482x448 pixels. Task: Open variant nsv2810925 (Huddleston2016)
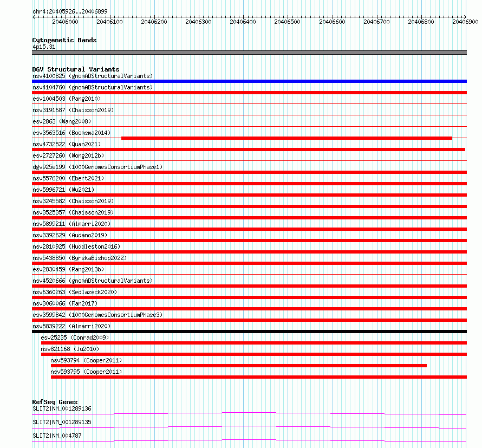click(x=76, y=246)
